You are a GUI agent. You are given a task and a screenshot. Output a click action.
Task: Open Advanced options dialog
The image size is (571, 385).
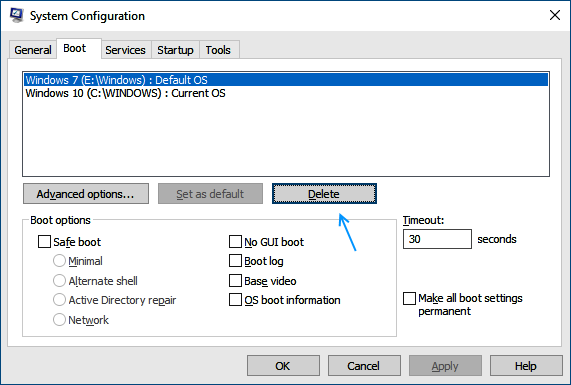pyautogui.click(x=86, y=194)
